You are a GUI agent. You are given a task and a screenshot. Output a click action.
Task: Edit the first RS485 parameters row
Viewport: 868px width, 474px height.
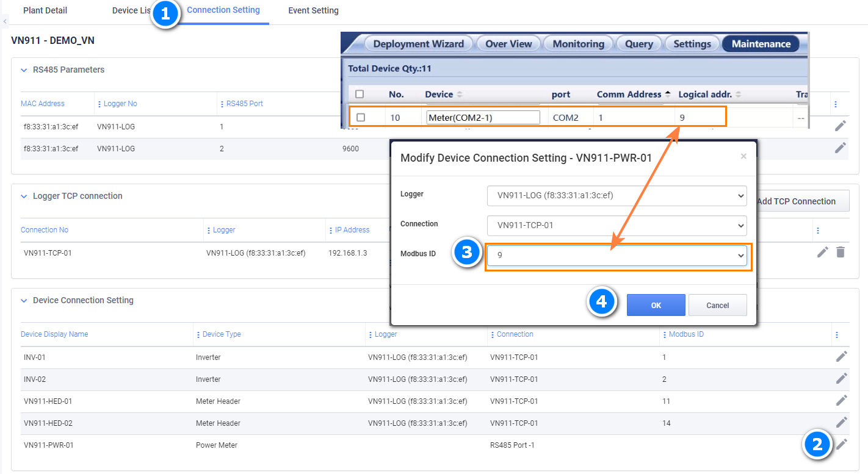[x=841, y=126]
